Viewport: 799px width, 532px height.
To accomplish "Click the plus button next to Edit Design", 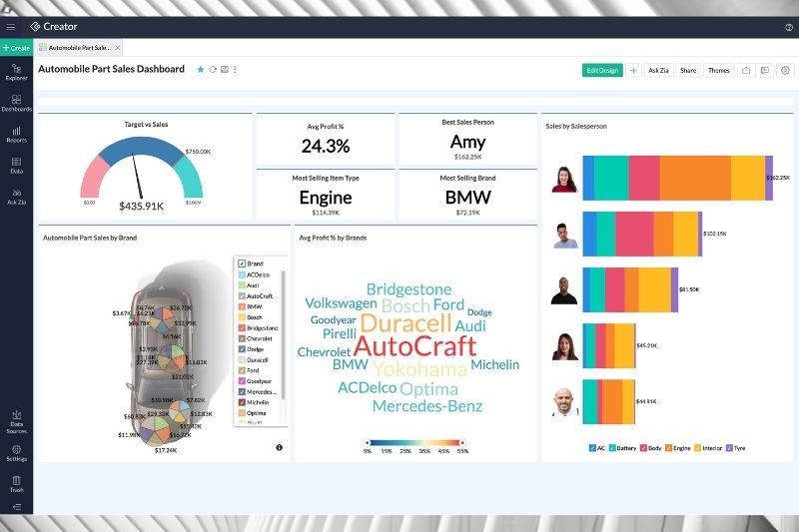I will tap(633, 70).
